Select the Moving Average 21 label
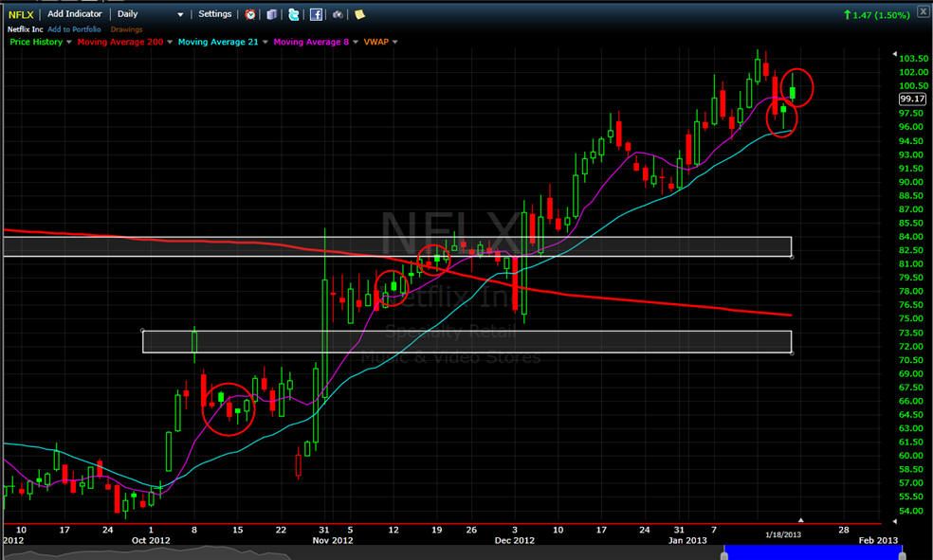 coord(218,42)
